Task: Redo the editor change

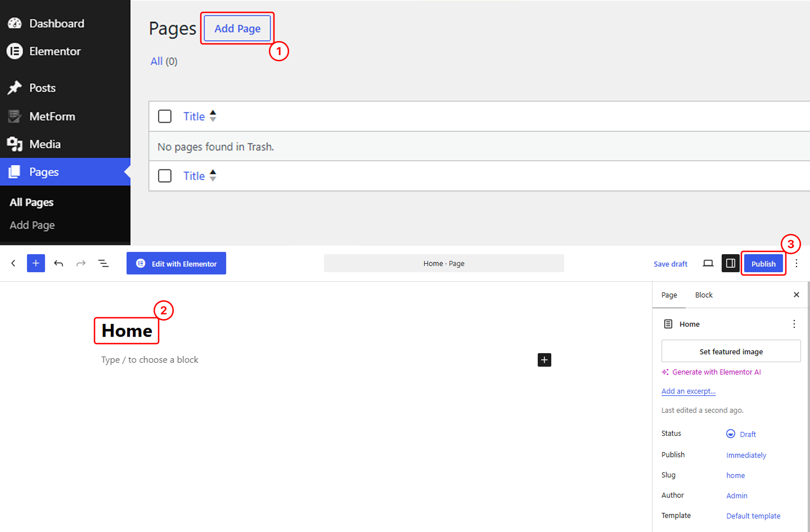Action: tap(81, 263)
